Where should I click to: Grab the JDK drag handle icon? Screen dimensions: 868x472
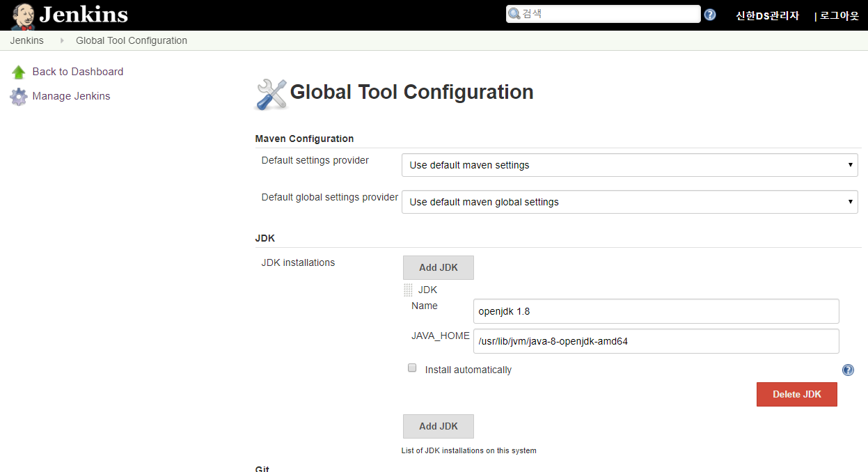click(x=408, y=290)
